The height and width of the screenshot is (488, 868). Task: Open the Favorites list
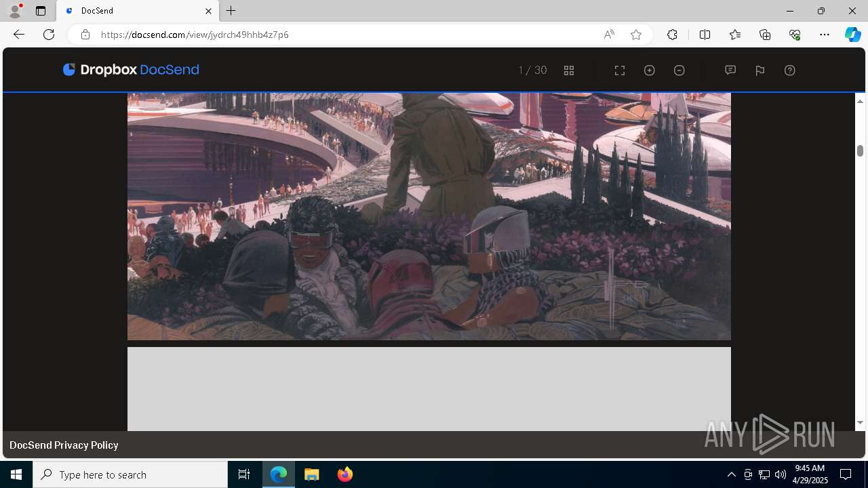coord(735,35)
